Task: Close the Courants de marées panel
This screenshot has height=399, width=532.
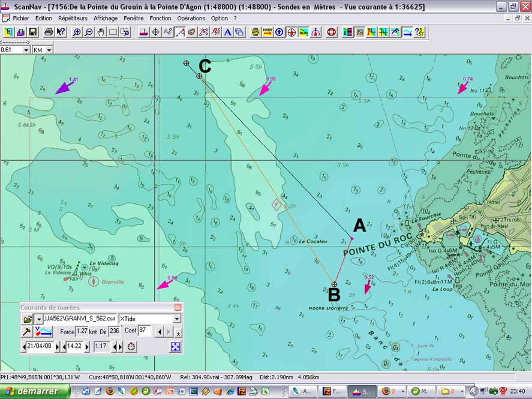Action: pyautogui.click(x=178, y=307)
